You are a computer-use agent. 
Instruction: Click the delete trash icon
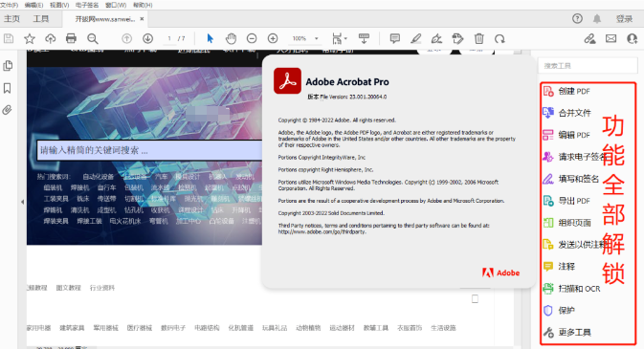pos(478,38)
